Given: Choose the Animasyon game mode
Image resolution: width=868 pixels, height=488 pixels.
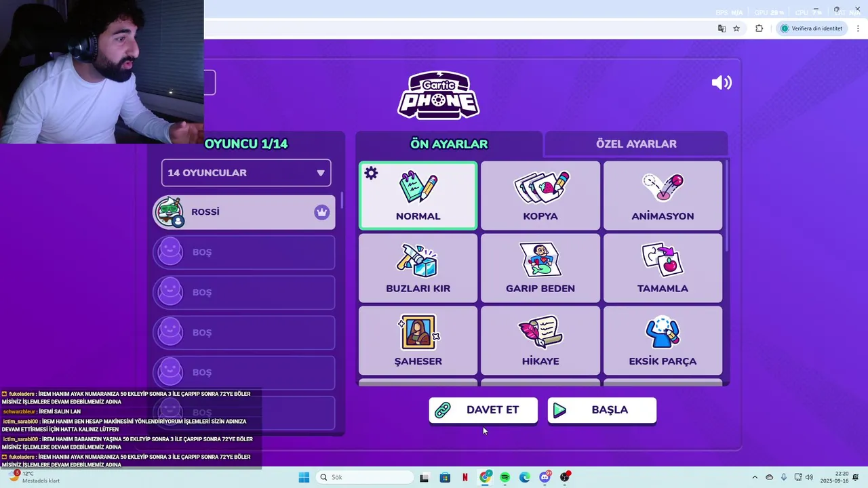Looking at the screenshot, I should [x=663, y=196].
